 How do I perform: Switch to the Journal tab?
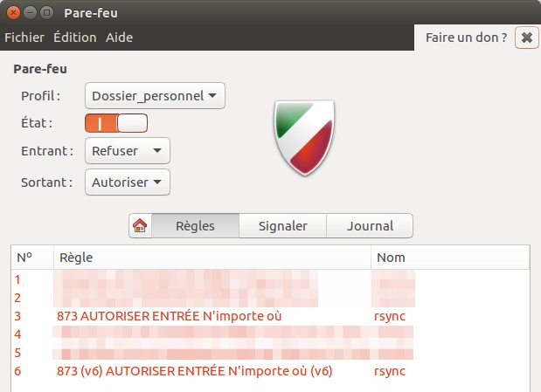(370, 226)
